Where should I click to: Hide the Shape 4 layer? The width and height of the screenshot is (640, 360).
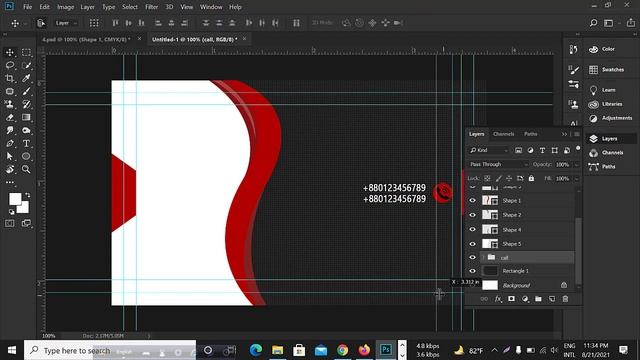[x=473, y=229]
